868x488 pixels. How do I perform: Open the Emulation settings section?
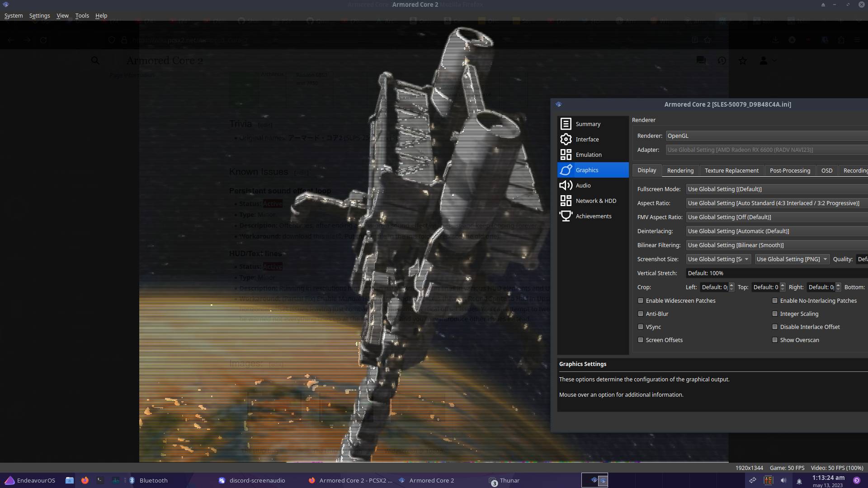coord(588,155)
